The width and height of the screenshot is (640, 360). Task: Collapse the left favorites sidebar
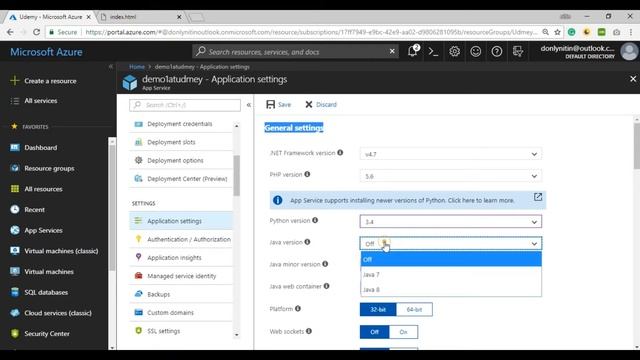pos(110,66)
